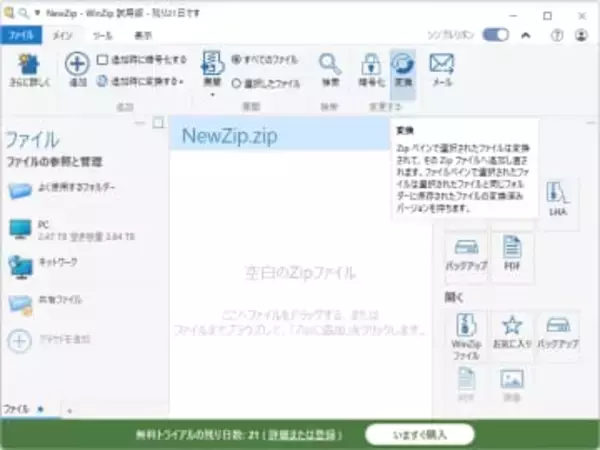Switch to the メイン tab
This screenshot has height=450, width=600.
(62, 36)
